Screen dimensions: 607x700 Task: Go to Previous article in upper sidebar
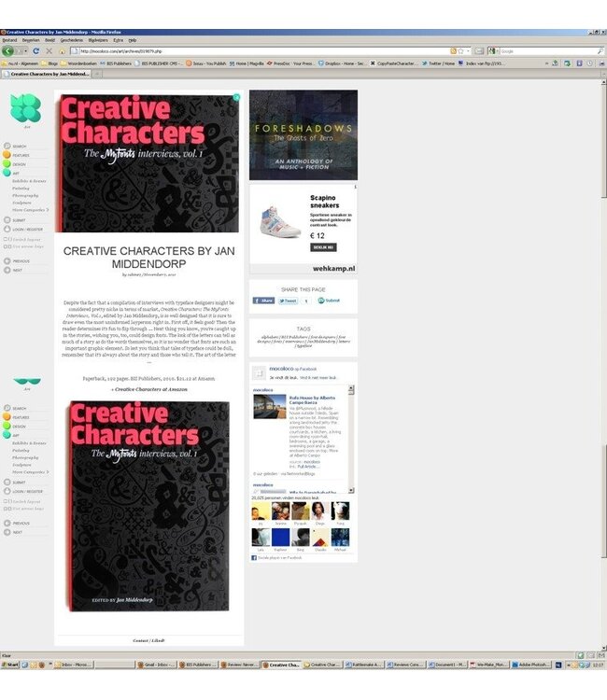tap(17, 261)
